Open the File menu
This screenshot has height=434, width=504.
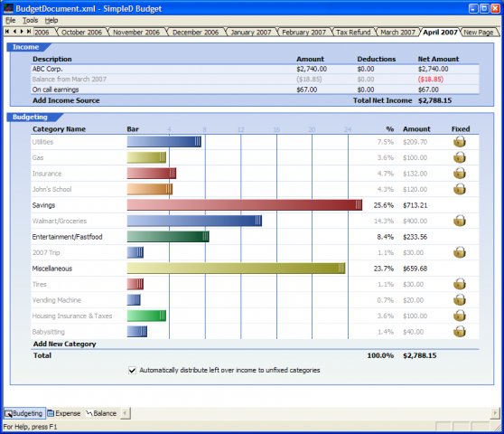tap(11, 20)
